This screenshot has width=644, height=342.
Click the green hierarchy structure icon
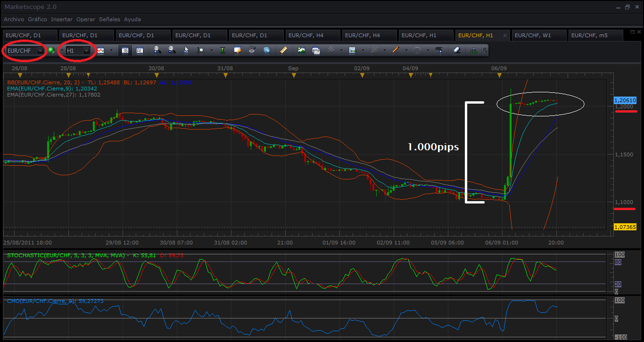click(473, 50)
